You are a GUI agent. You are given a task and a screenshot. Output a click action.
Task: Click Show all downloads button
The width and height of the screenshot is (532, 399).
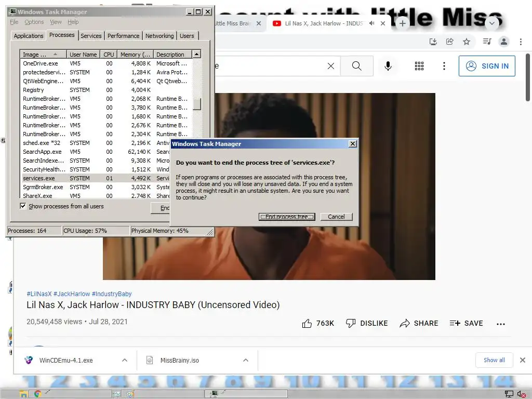coord(494,360)
